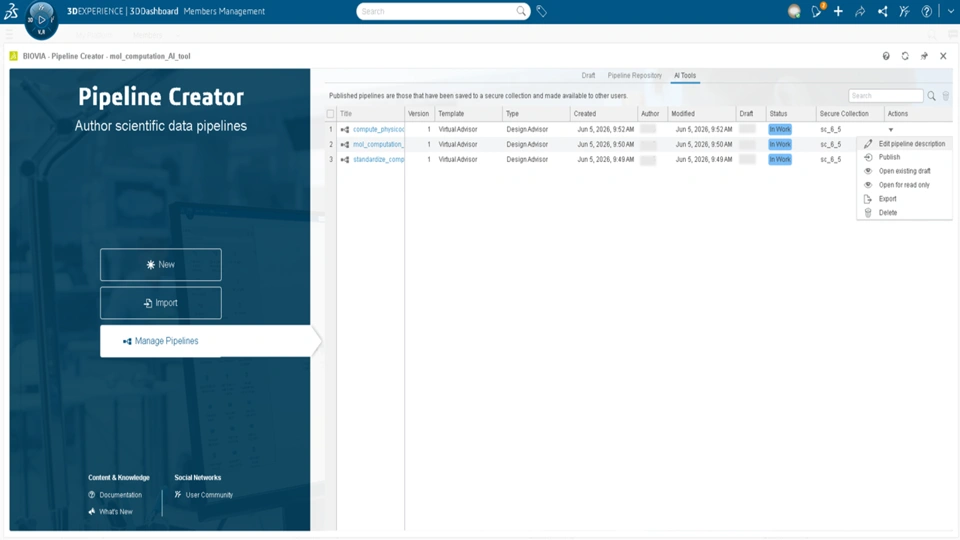Click the Dassault Systèmes logo
960x540 pixels.
click(11, 11)
